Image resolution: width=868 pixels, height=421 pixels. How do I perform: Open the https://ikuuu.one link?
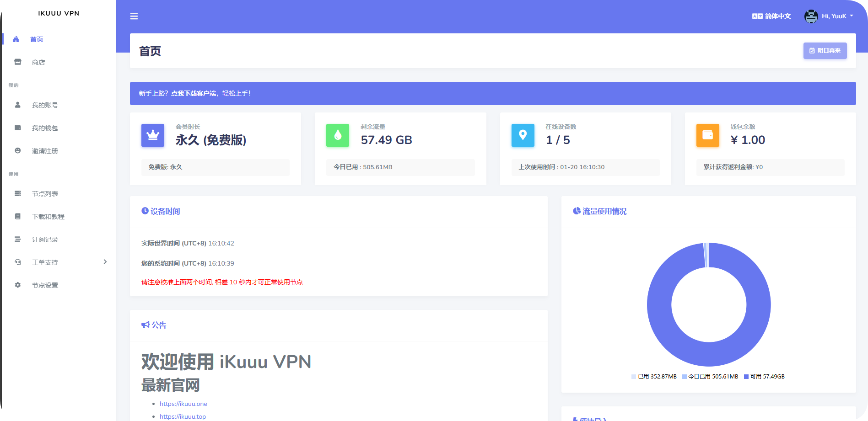183,404
